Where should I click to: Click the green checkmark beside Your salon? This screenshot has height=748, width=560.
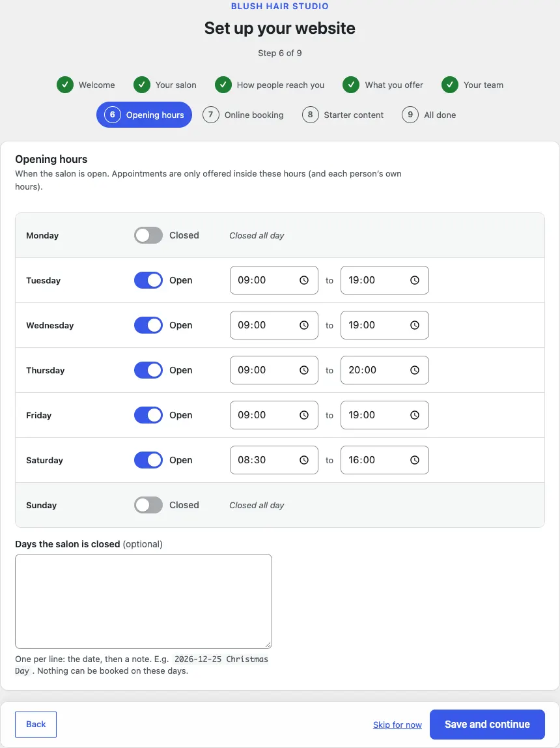point(142,85)
